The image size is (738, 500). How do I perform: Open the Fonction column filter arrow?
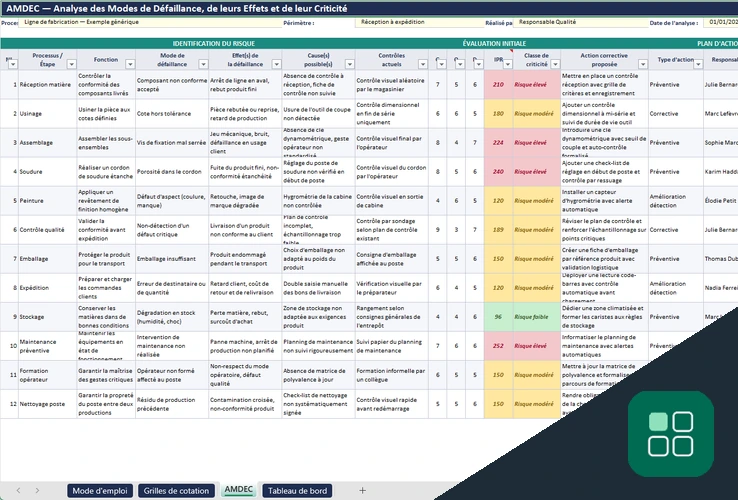[x=130, y=64]
